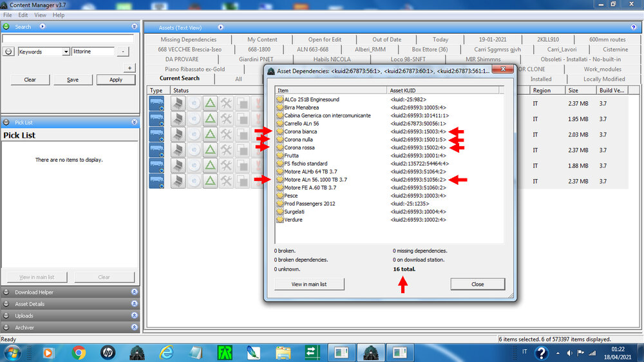Click the folder icon beside ALCo 251B Enginesound

(279, 99)
